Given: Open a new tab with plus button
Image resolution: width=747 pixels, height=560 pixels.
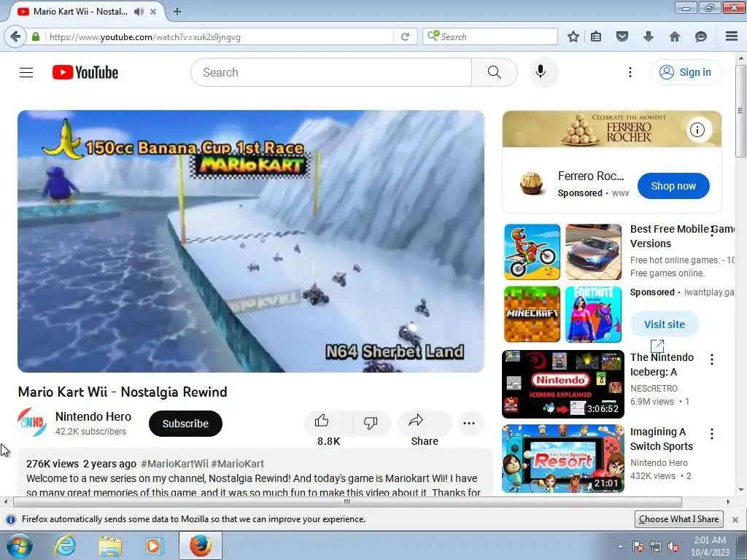Looking at the screenshot, I should tap(177, 12).
